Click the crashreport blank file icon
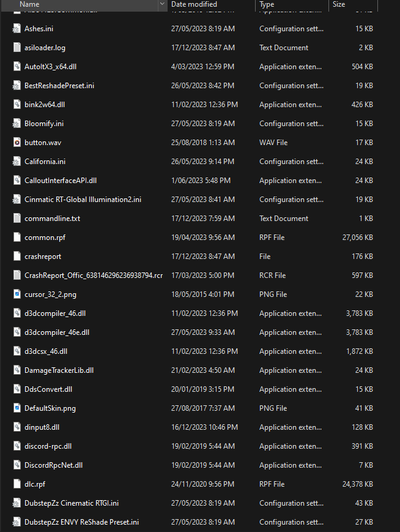The height and width of the screenshot is (532, 400). pos(17,257)
